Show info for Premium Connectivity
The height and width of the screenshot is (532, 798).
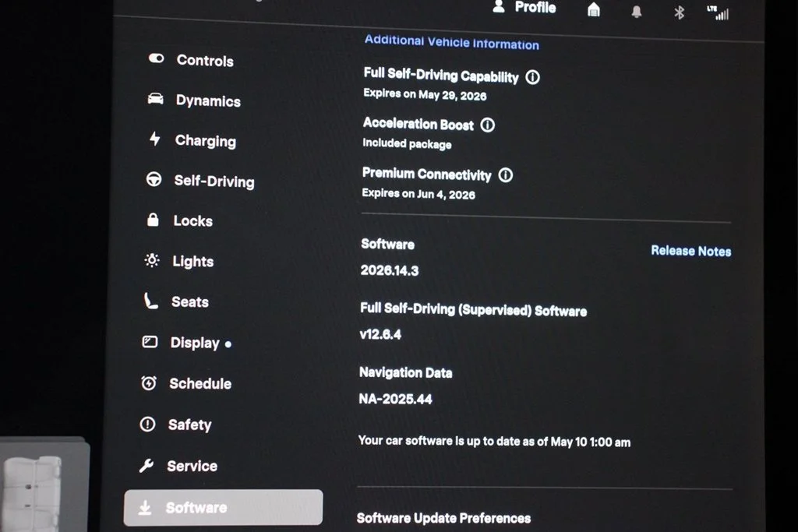coord(505,175)
